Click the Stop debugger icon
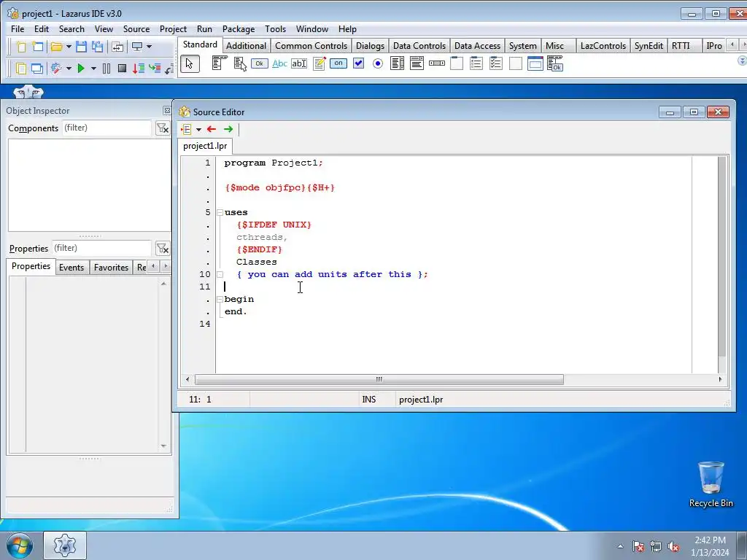This screenshot has height=560, width=747. (122, 69)
